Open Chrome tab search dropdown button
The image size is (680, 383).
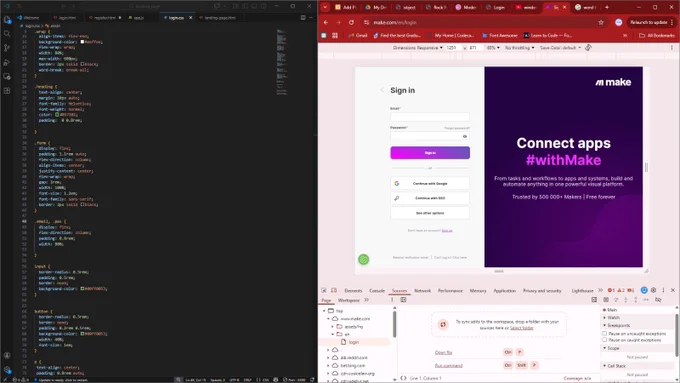(x=325, y=7)
